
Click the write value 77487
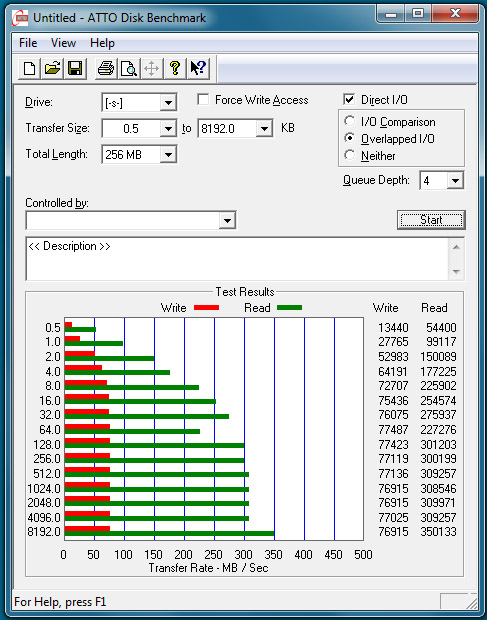pyautogui.click(x=393, y=430)
